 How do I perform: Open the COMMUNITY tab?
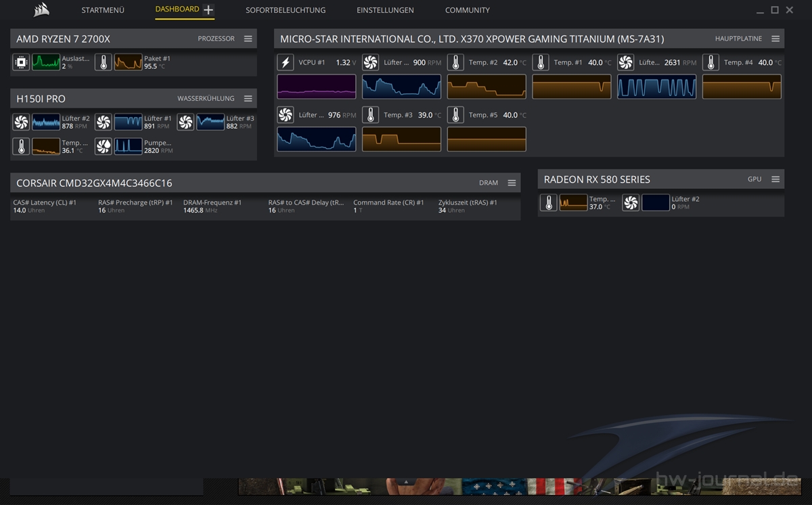click(467, 10)
